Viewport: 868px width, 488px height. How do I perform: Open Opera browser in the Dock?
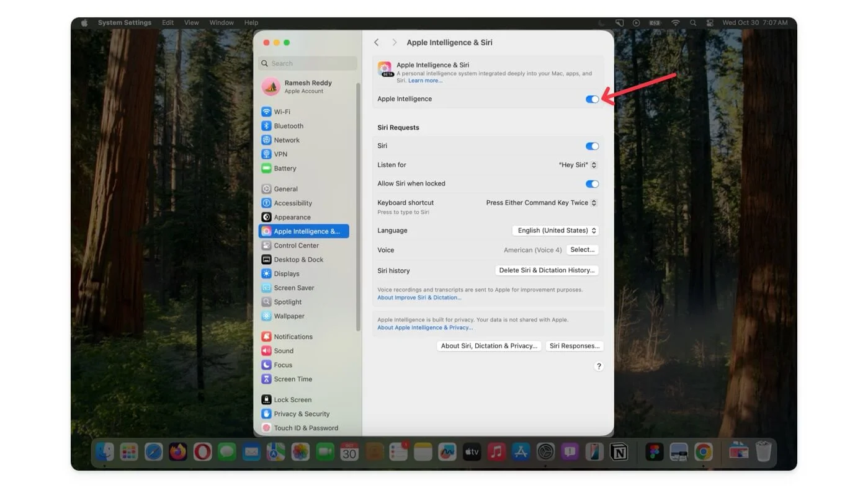[x=202, y=452]
